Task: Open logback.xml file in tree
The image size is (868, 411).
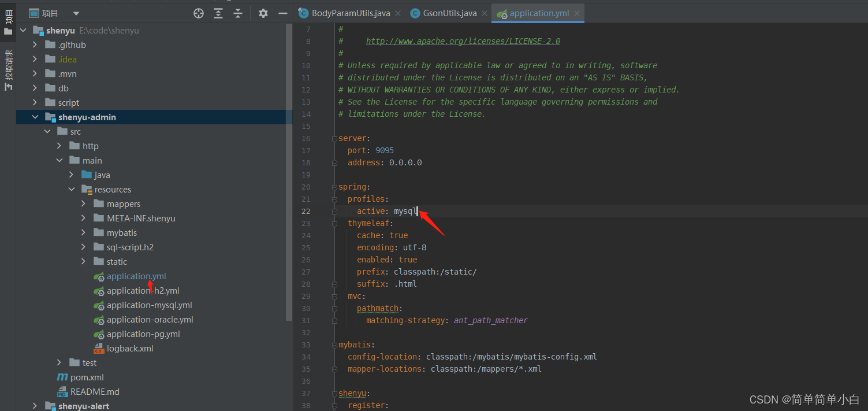Action: point(130,349)
